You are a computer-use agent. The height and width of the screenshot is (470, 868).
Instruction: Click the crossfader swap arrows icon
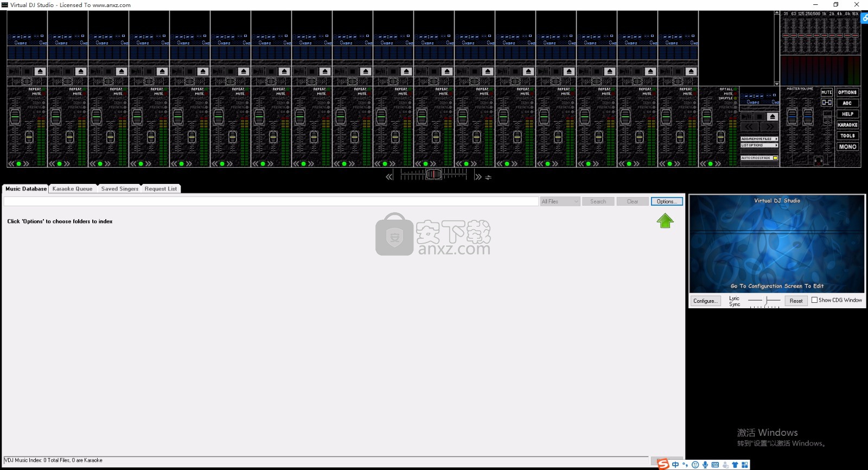click(488, 177)
